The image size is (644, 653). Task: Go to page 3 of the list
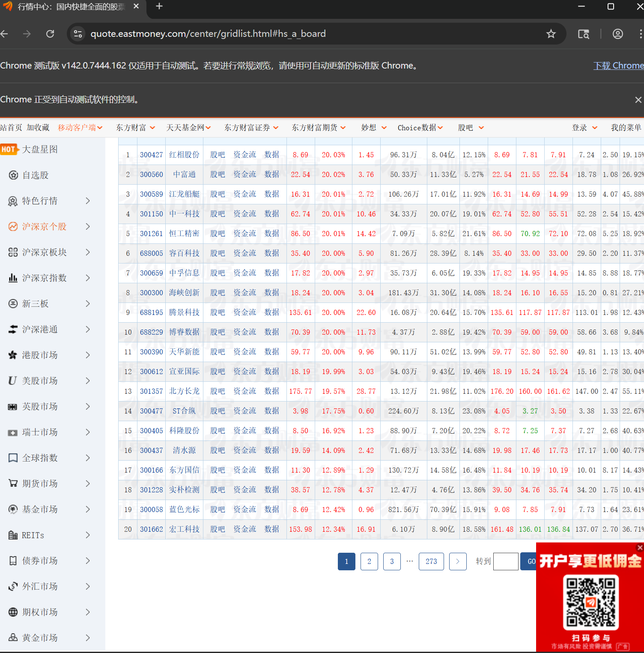pyautogui.click(x=392, y=561)
